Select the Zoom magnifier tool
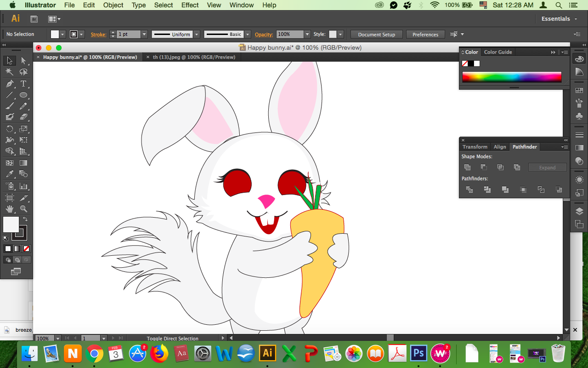This screenshot has height=368, width=588. [23, 209]
